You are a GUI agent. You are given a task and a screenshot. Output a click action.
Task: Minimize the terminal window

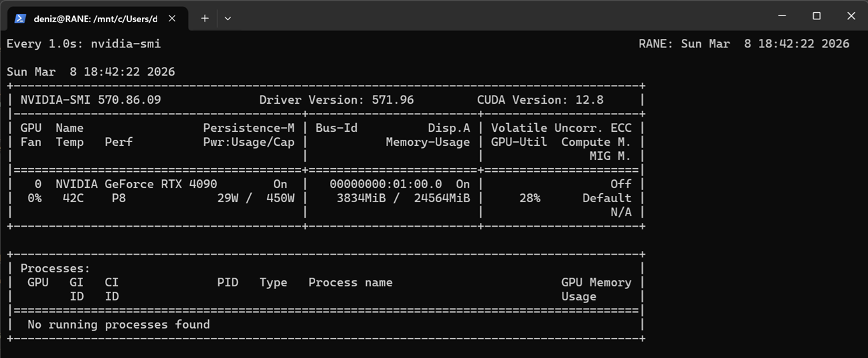(x=782, y=15)
